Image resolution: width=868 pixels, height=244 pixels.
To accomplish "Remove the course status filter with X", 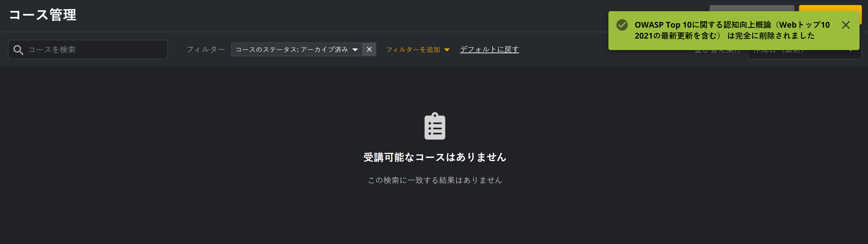I will [369, 50].
